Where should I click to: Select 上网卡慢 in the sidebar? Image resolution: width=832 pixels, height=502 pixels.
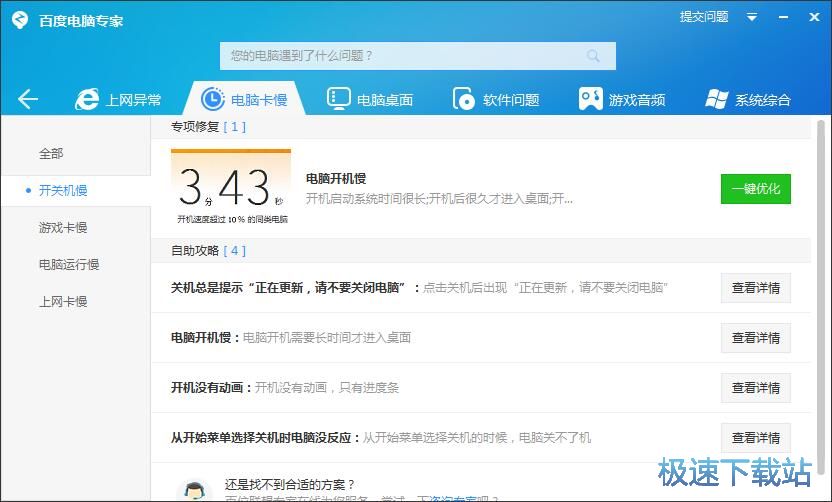(x=63, y=301)
